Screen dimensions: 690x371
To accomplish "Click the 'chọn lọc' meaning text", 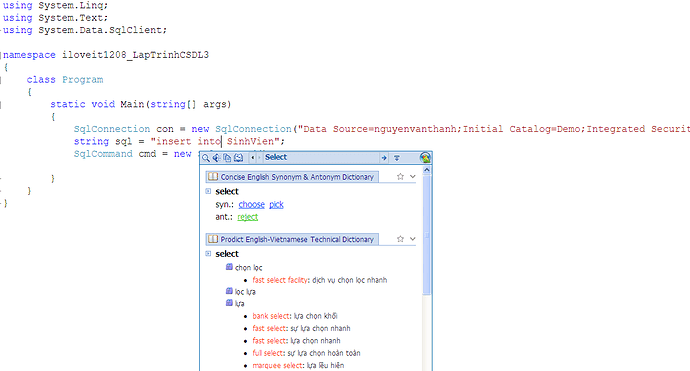I will point(249,268).
